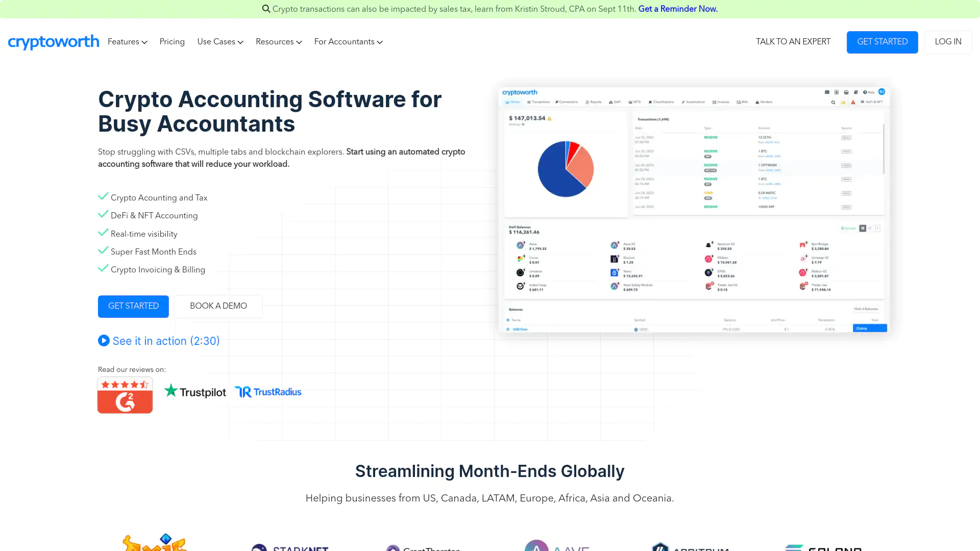Viewport: 980px width, 551px height.
Task: Expand the For Accountants dropdown
Action: (x=348, y=42)
